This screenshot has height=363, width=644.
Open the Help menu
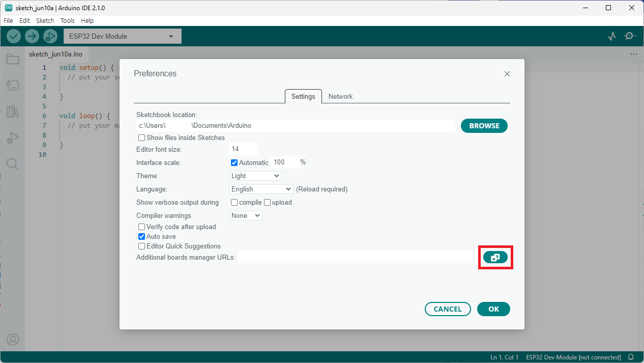click(87, 21)
